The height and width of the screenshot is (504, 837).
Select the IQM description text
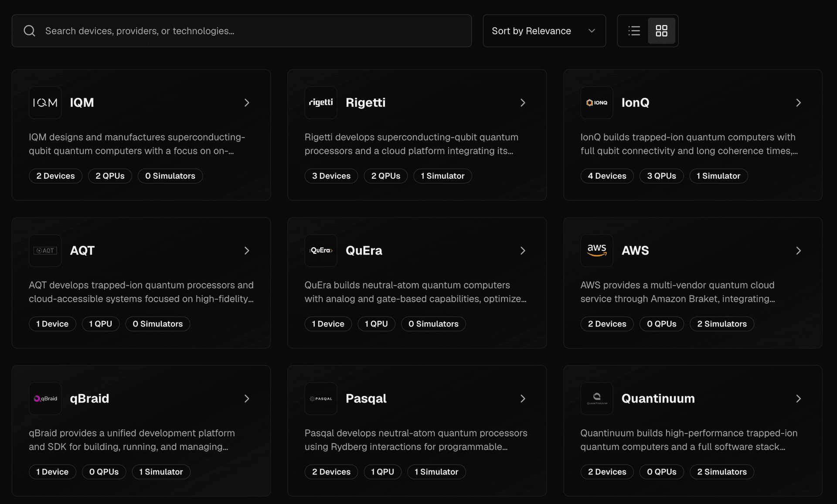click(x=137, y=144)
